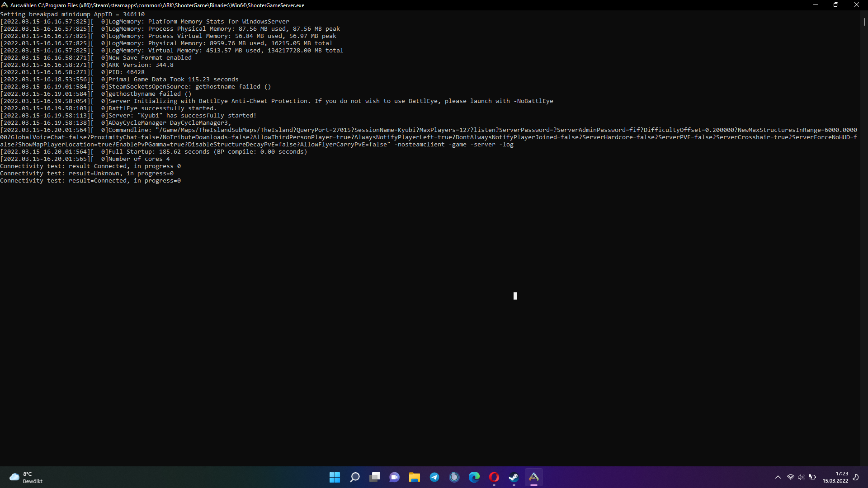Restore down the console window
868x488 pixels.
coord(835,5)
